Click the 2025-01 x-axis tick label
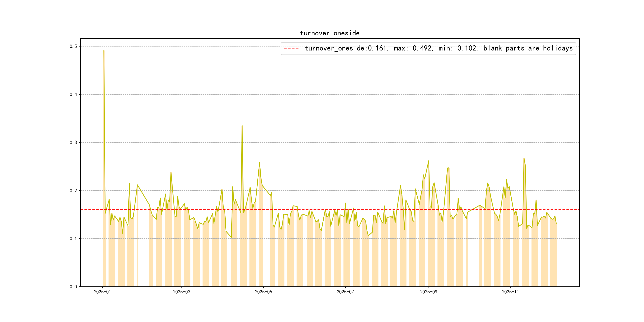This screenshot has width=644, height=322. pyautogui.click(x=102, y=292)
